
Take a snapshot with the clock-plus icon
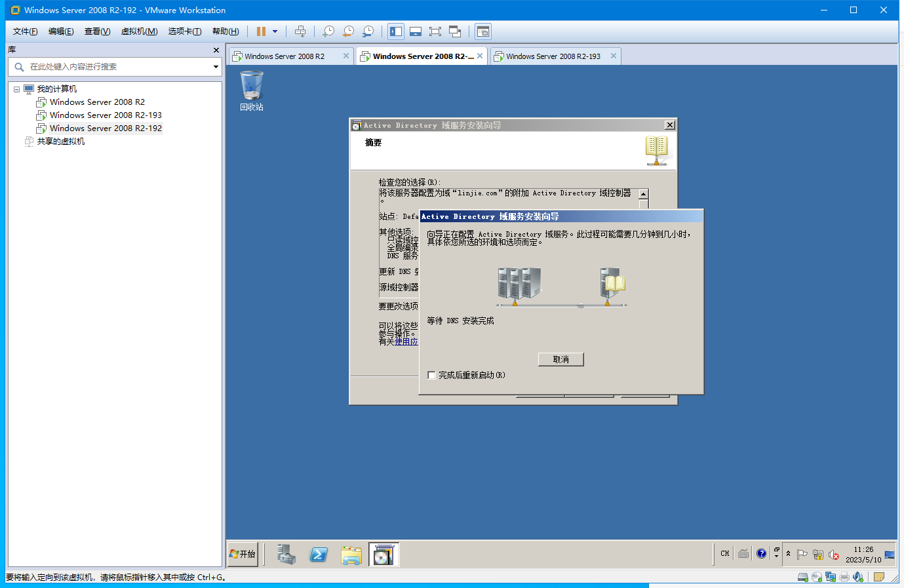[x=328, y=31]
